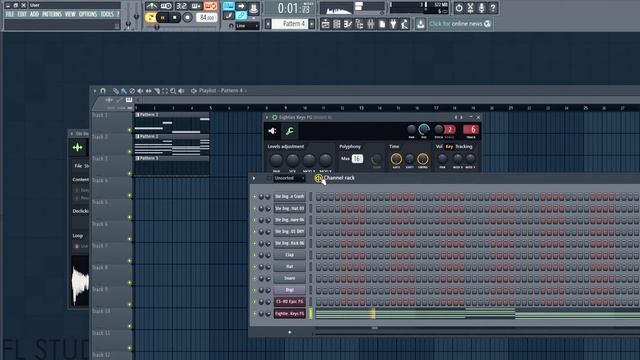This screenshot has height=360, width=640.
Task: Mute the Crash channel green LED
Action: [254, 197]
